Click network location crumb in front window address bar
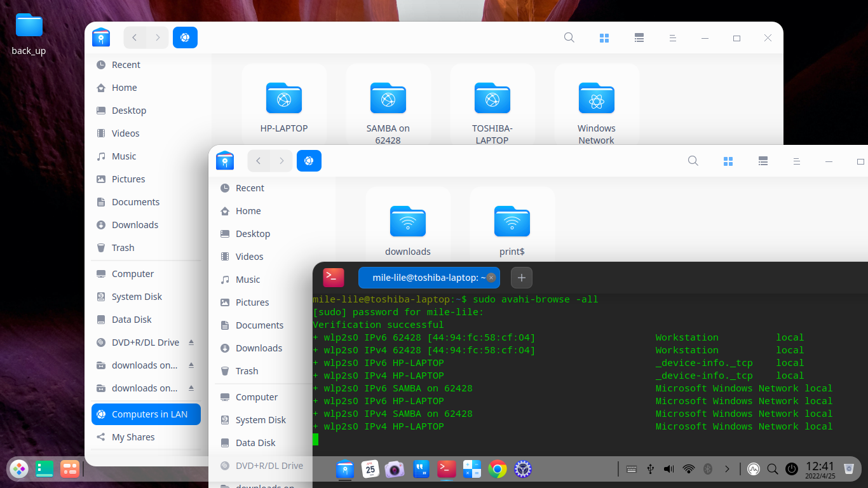Image resolution: width=868 pixels, height=488 pixels. click(x=309, y=161)
